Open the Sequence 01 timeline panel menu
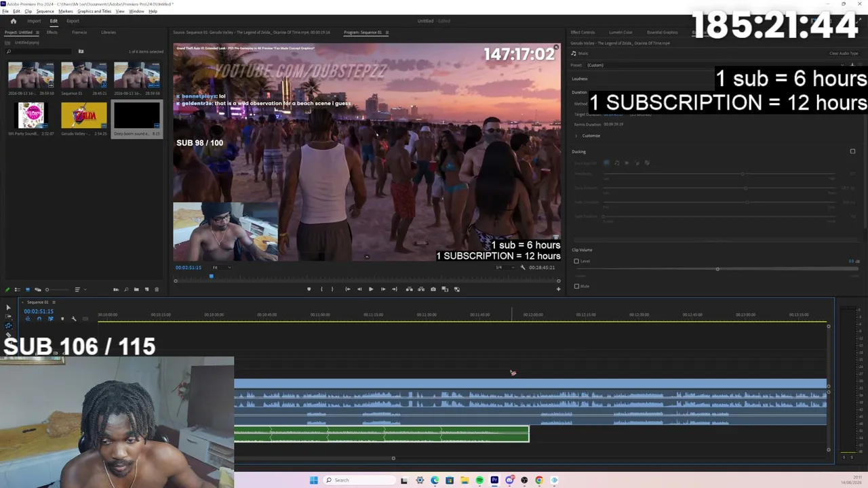The height and width of the screenshot is (488, 868). [54, 302]
